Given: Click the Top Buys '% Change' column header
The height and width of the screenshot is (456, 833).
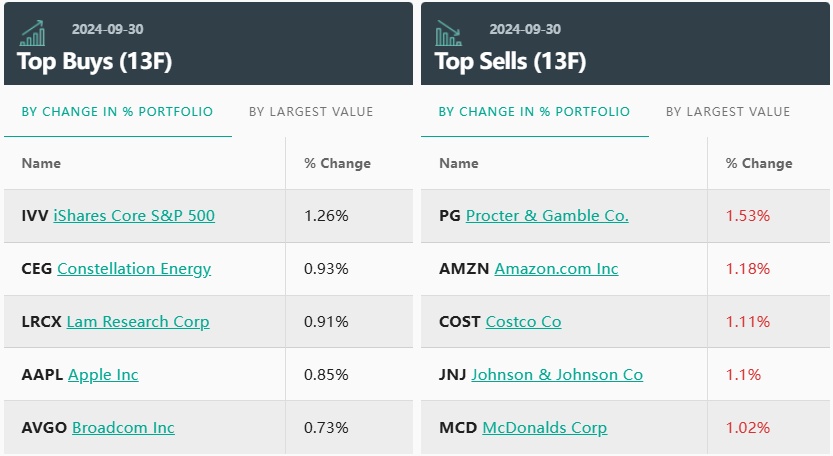Looking at the screenshot, I should click(337, 163).
